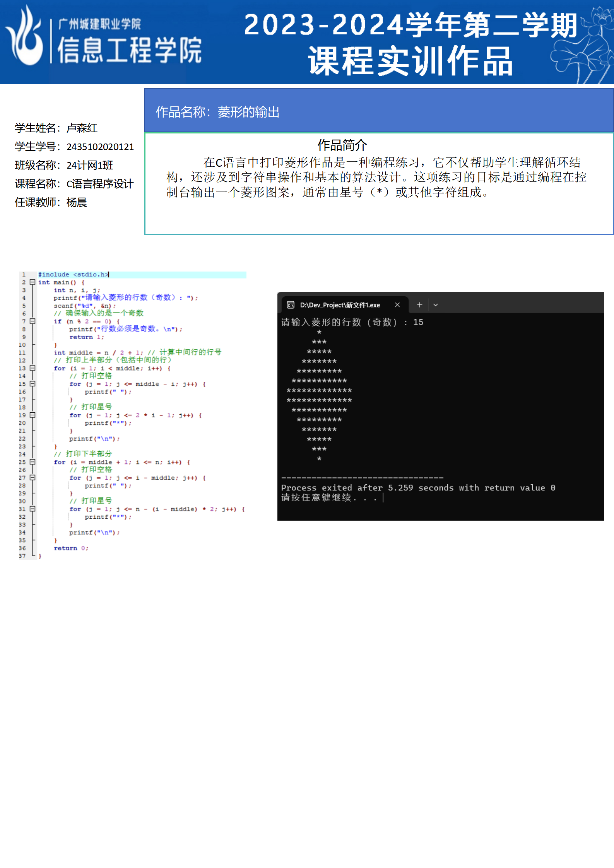Open a new terminal tab with plus
Image resolution: width=614 pixels, height=868 pixels.
(x=419, y=305)
